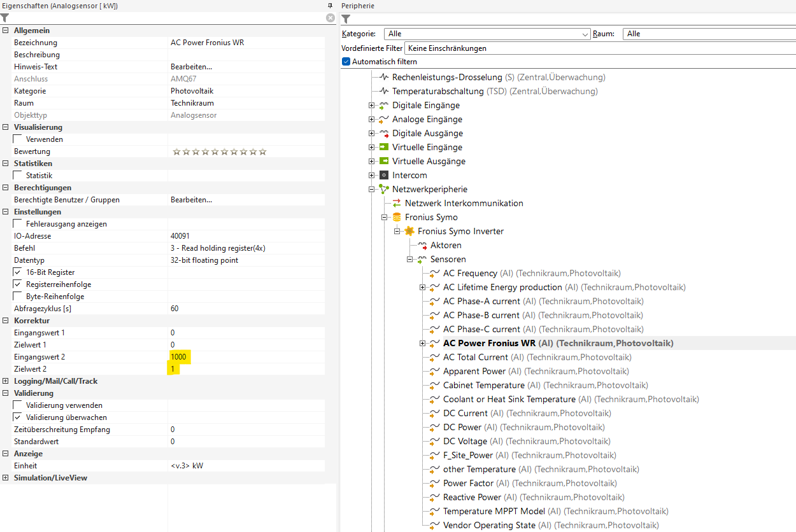796x532 pixels.
Task: Click the DC Power sensor icon
Action: pyautogui.click(x=435, y=427)
